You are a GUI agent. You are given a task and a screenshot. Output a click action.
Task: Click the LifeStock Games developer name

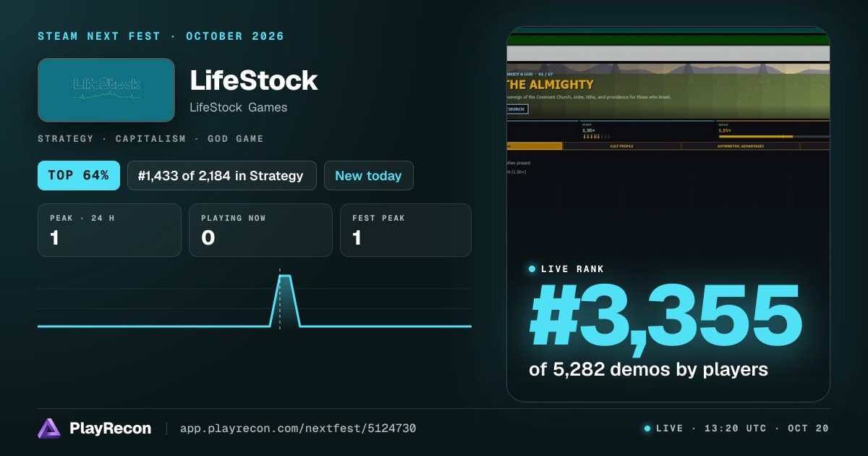pos(239,108)
